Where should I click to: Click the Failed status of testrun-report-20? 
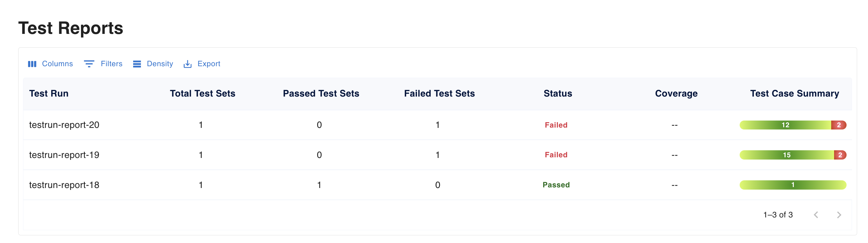(556, 125)
